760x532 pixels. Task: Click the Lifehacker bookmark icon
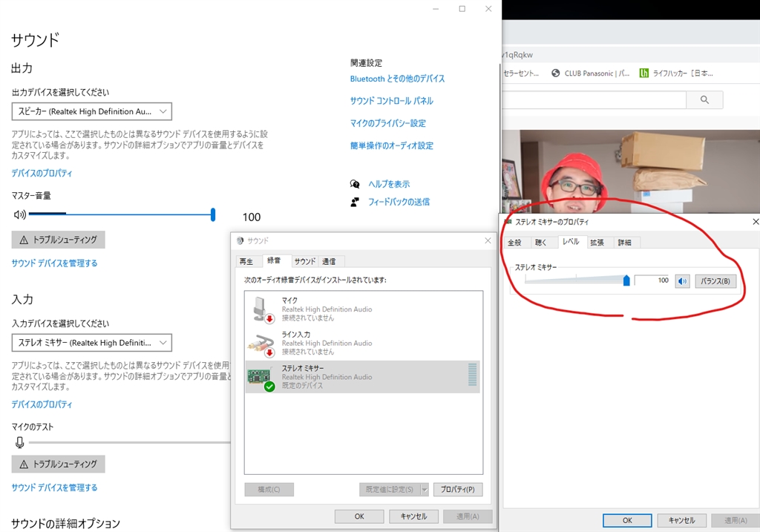click(x=643, y=73)
